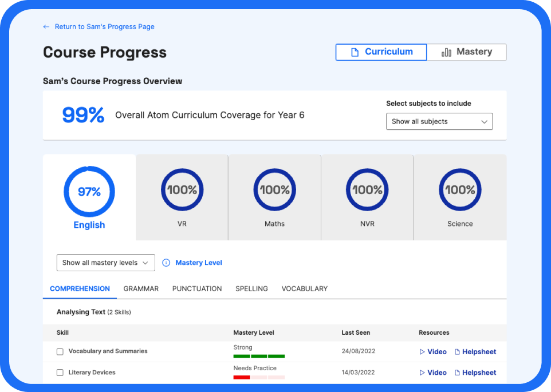
Task: Click the Mastery bar chart icon
Action: [x=447, y=52]
